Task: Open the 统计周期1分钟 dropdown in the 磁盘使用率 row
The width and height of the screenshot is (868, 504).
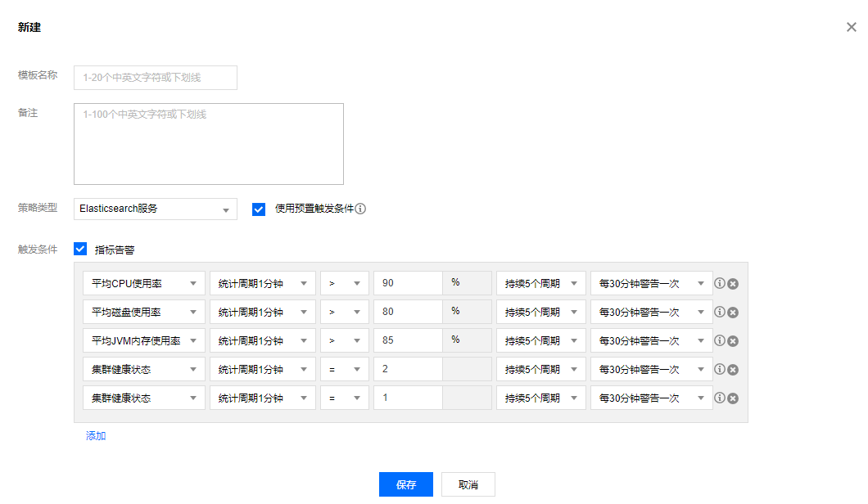Action: [262, 312]
